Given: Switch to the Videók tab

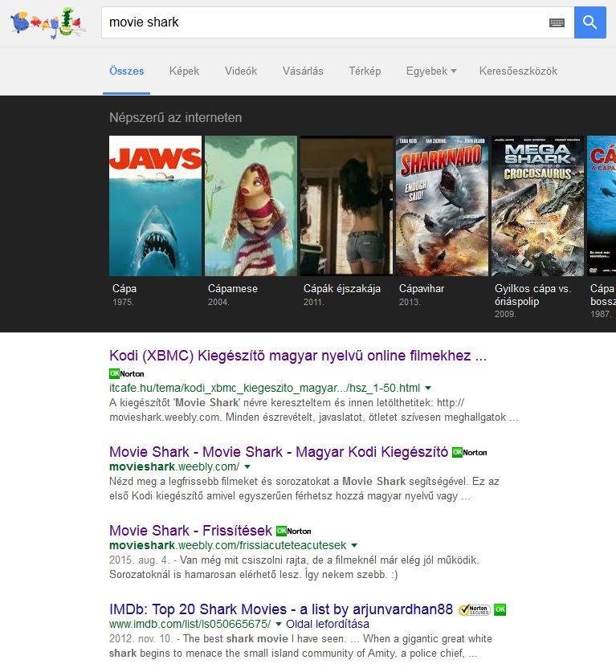Looking at the screenshot, I should pyautogui.click(x=241, y=71).
